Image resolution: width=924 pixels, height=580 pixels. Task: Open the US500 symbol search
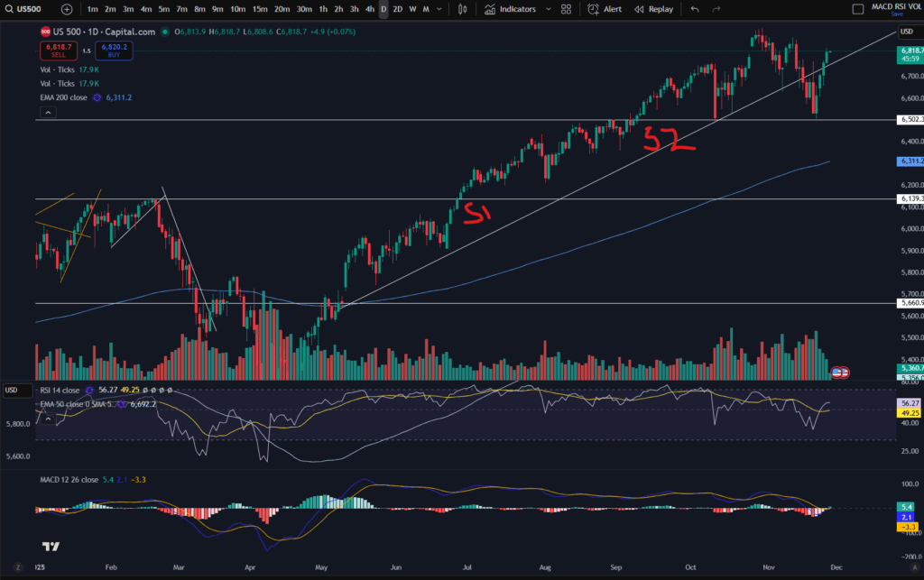pos(23,9)
